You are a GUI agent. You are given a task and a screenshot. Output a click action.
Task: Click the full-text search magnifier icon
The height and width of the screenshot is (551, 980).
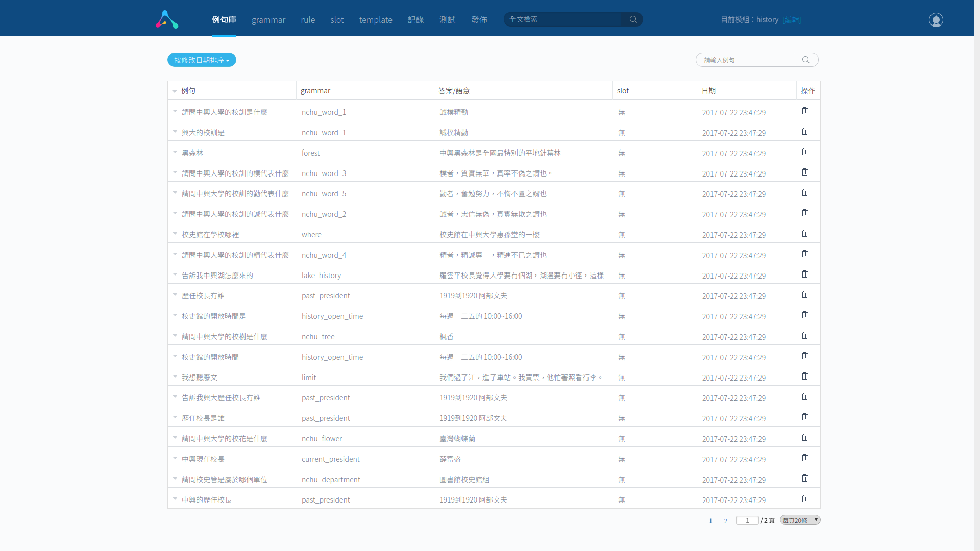pos(633,19)
